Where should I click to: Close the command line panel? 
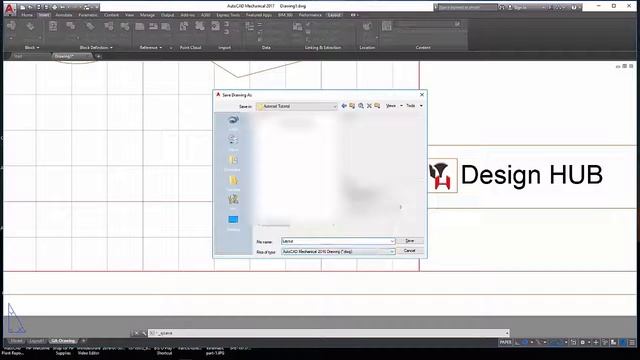136,333
